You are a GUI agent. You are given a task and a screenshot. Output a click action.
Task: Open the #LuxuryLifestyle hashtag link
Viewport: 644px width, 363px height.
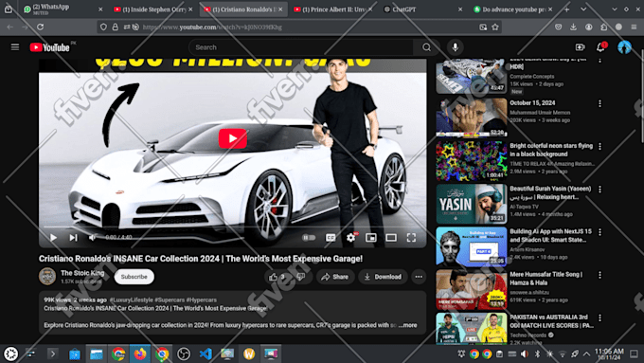(131, 300)
